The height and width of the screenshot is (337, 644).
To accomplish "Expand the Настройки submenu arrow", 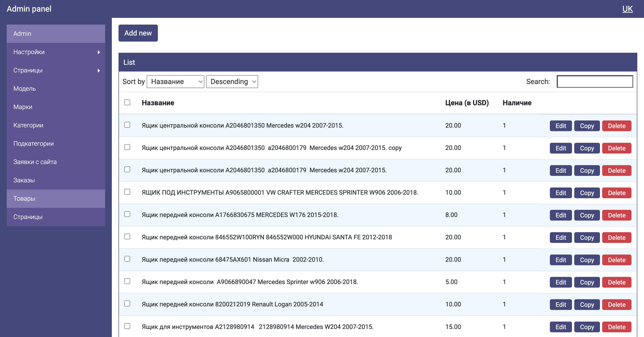I will coord(99,52).
